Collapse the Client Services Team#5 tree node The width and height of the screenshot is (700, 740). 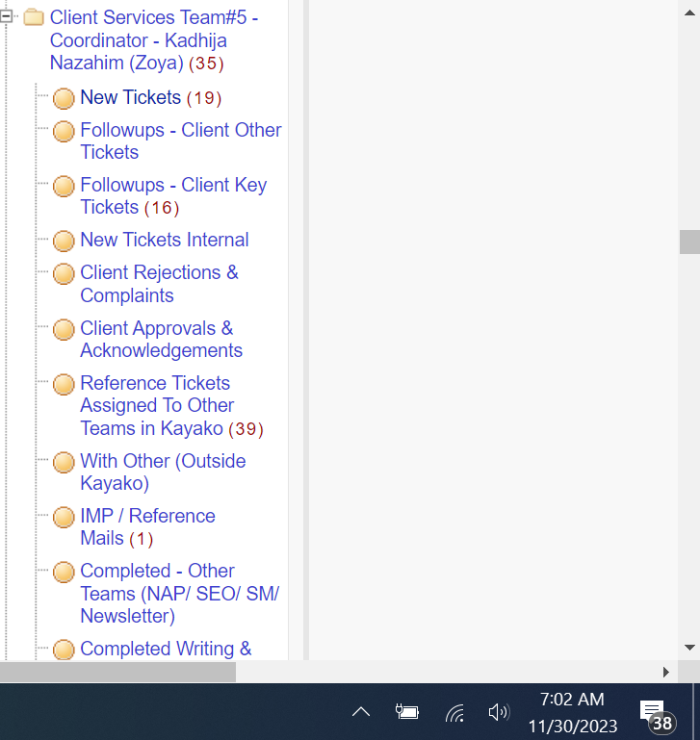6,16
